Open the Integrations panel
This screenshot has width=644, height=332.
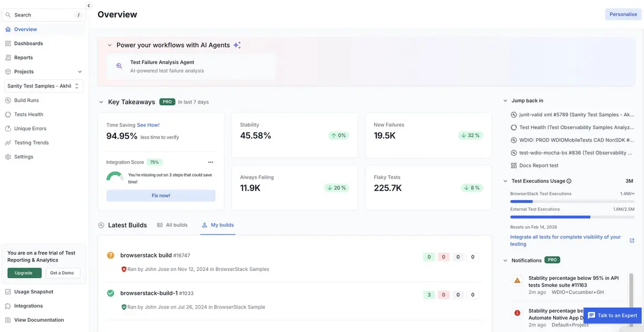[x=29, y=306]
